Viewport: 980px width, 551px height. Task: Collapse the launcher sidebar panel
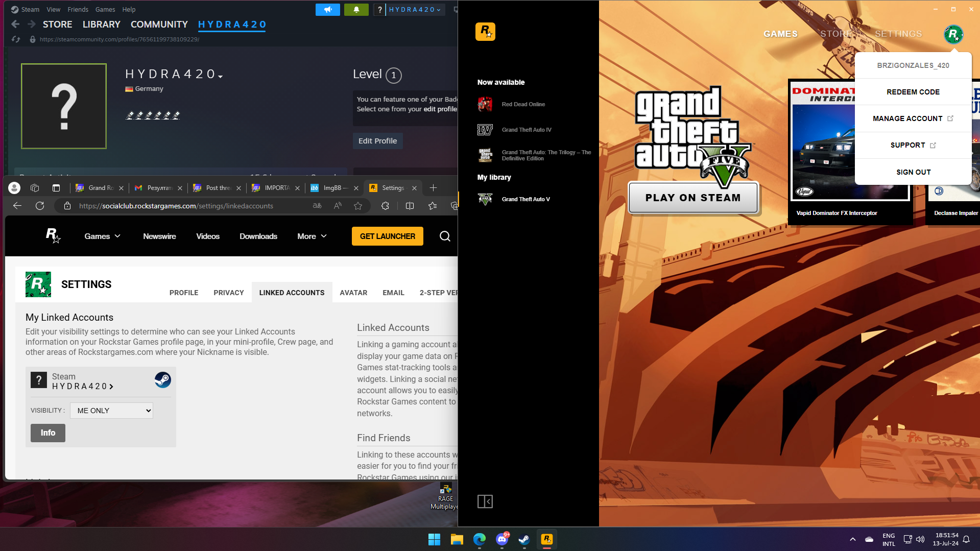click(x=485, y=501)
